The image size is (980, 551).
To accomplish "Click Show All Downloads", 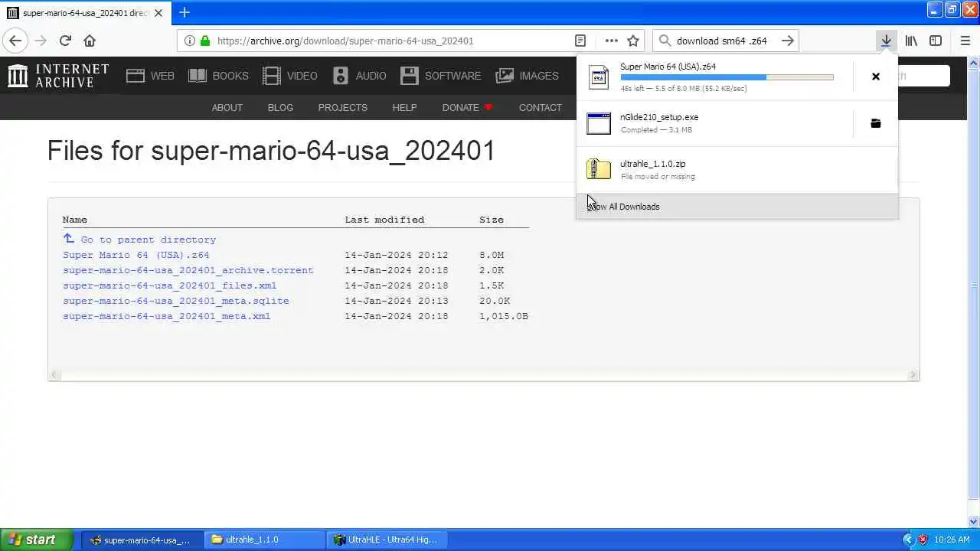I will click(737, 207).
